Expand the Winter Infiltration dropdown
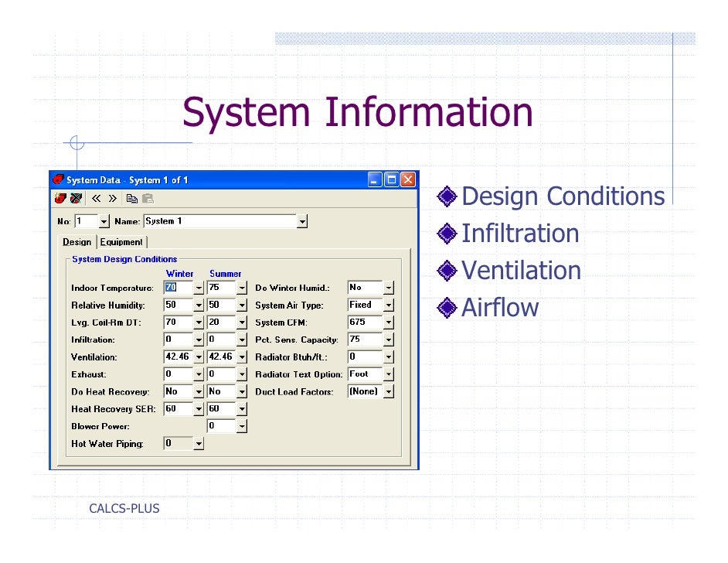This screenshot has width=728, height=563. tap(199, 340)
